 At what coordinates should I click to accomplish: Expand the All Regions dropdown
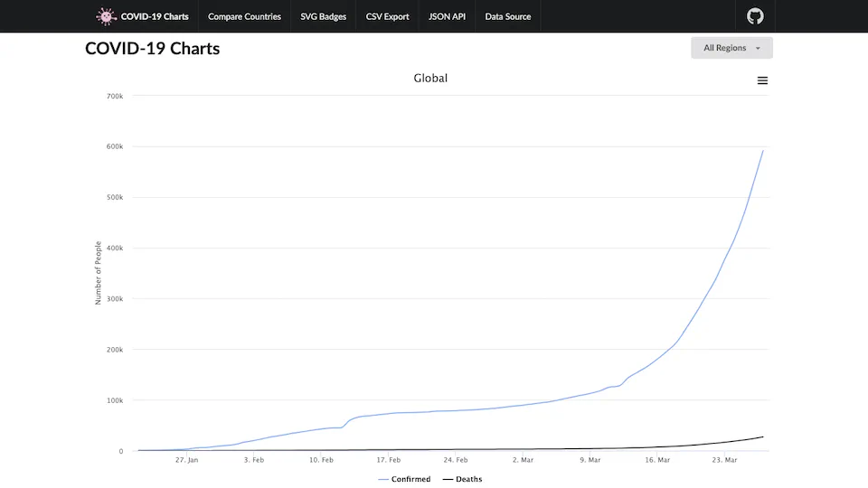pyautogui.click(x=731, y=48)
